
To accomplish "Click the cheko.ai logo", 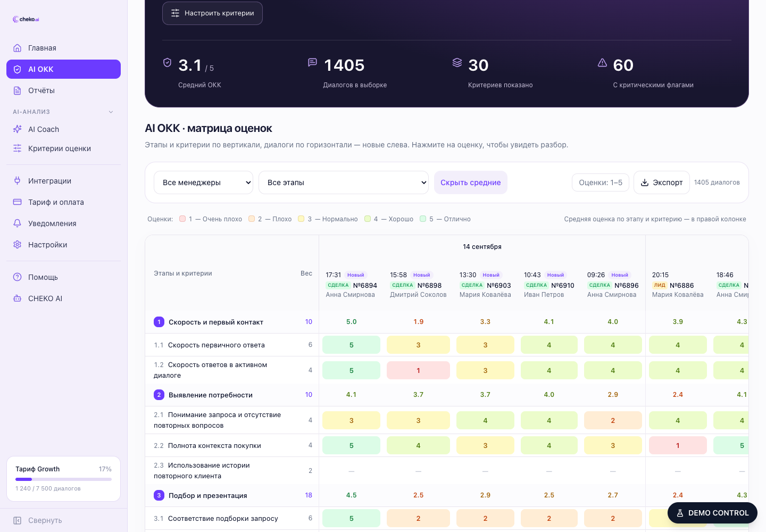I will (x=26, y=19).
